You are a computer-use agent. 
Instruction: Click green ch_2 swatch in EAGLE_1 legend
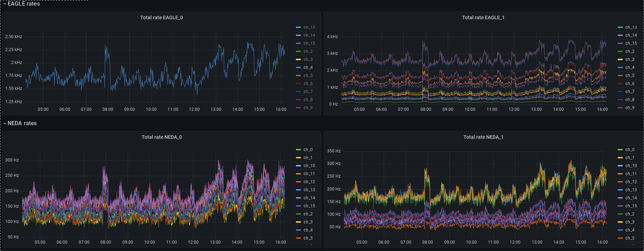pos(620,51)
